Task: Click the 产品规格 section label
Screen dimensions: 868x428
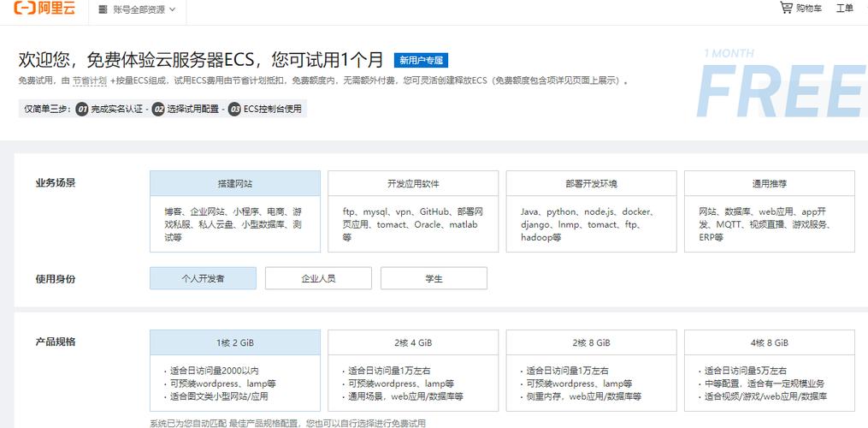Action: 56,342
